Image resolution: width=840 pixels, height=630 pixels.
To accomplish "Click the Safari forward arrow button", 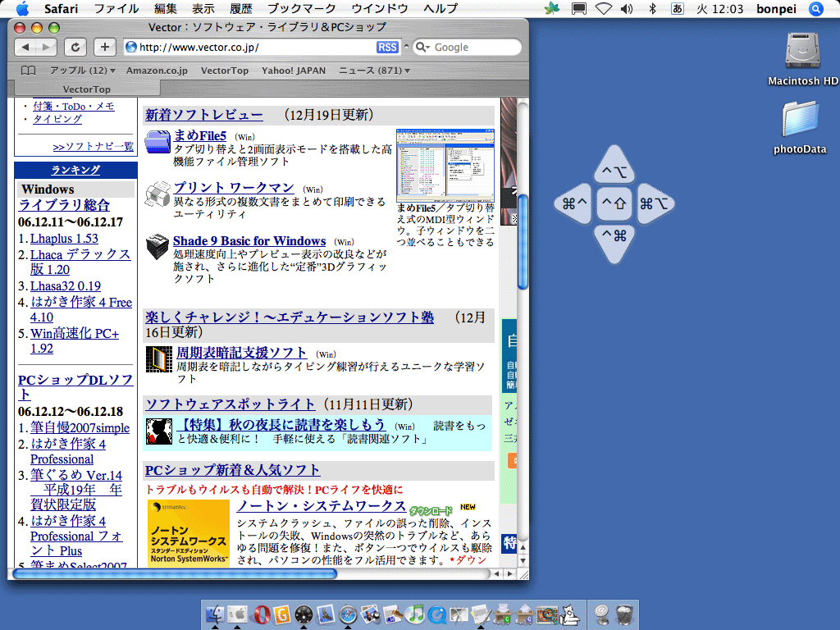I will coord(46,47).
